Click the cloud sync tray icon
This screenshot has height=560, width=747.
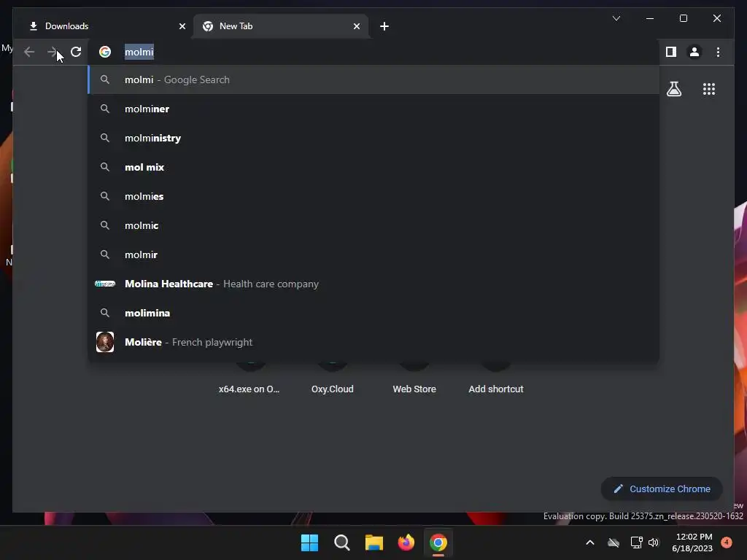(x=614, y=542)
